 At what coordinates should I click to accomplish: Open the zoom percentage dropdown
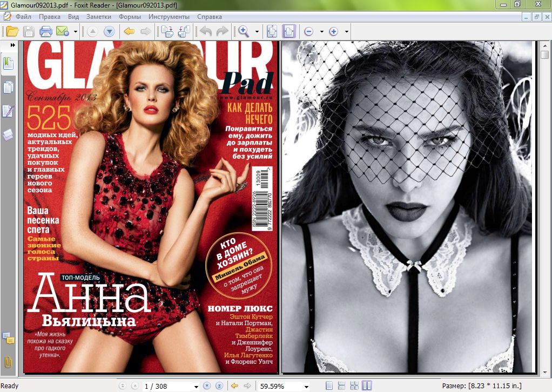point(306,386)
